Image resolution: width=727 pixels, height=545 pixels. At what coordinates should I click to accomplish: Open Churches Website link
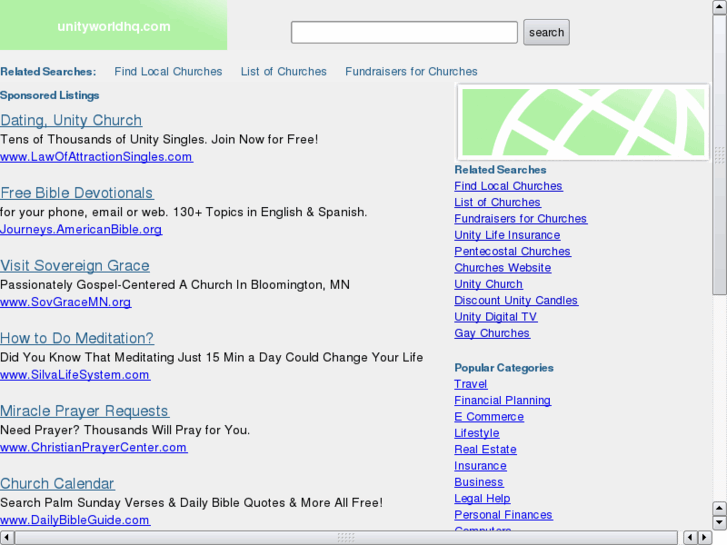[503, 268]
